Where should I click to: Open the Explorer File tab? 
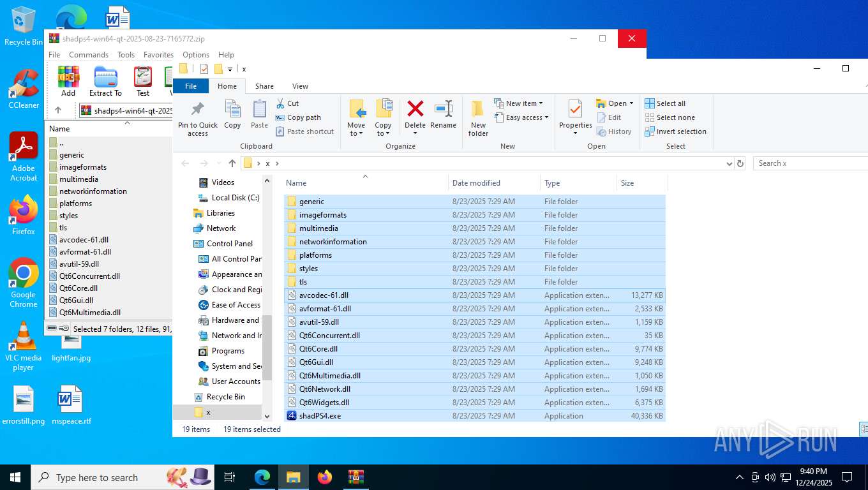[x=191, y=86]
